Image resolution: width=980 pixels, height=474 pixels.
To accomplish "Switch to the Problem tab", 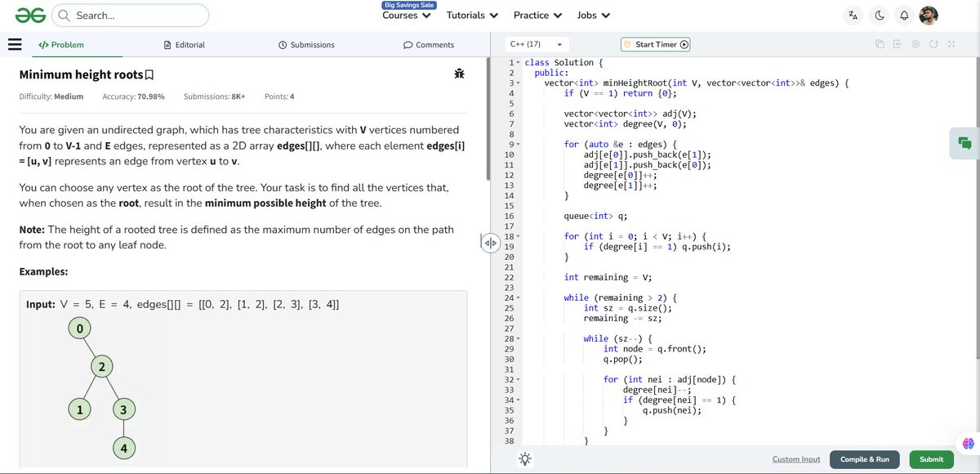I will (x=61, y=45).
